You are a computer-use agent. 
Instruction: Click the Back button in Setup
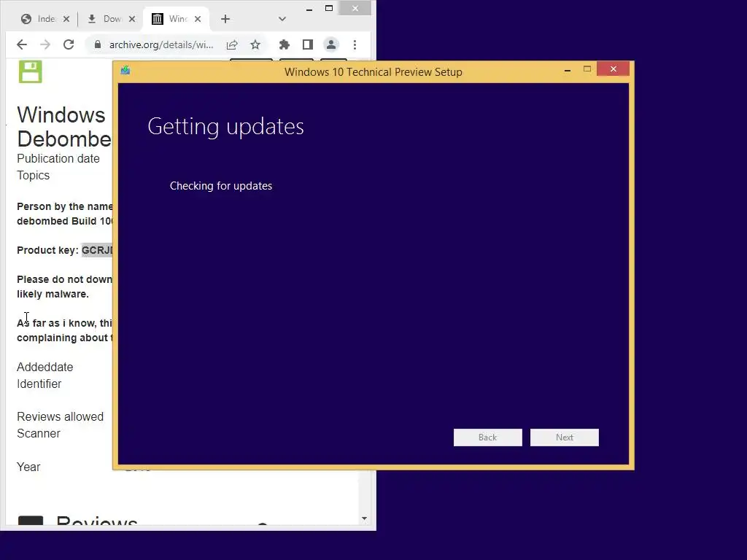[487, 437]
